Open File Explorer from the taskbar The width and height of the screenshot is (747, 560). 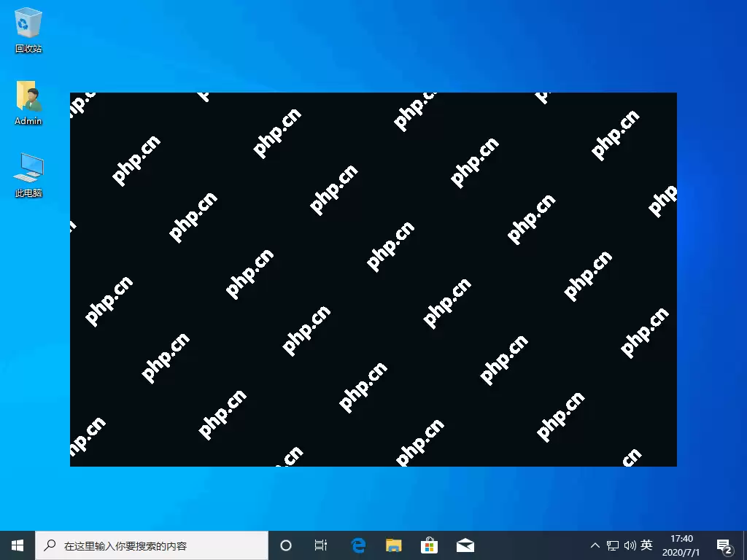tap(393, 545)
